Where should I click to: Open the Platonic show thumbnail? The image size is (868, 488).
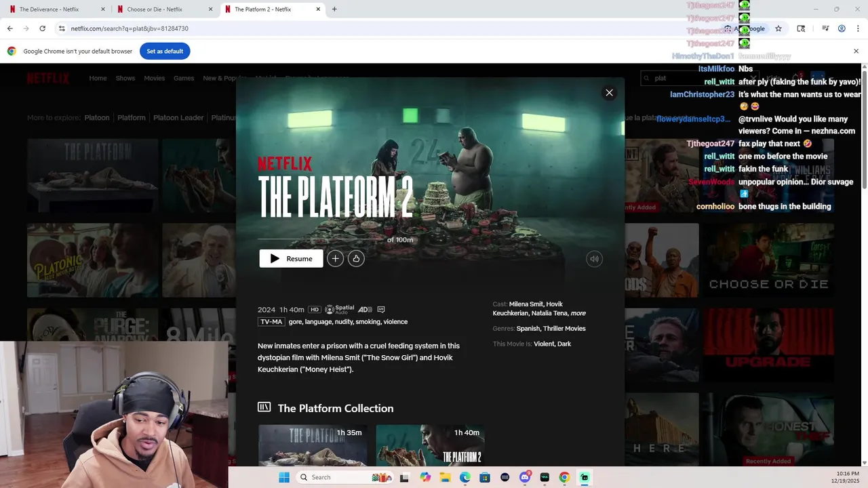point(92,260)
